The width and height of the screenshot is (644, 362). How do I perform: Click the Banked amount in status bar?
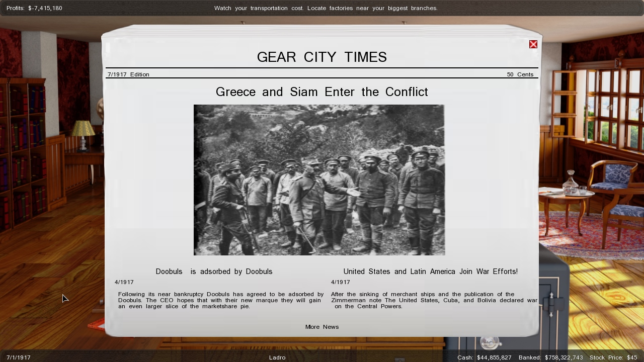[550, 357]
